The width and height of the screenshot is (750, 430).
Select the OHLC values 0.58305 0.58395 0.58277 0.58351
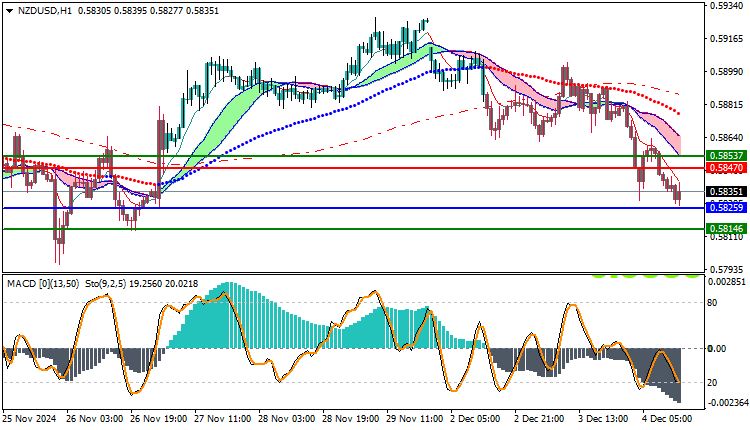click(148, 11)
